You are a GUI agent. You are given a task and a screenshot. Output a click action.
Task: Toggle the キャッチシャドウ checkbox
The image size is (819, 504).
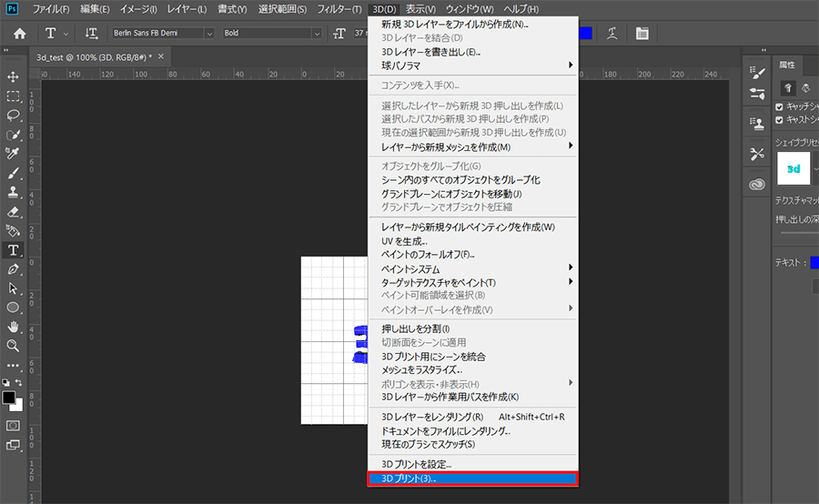[779, 106]
